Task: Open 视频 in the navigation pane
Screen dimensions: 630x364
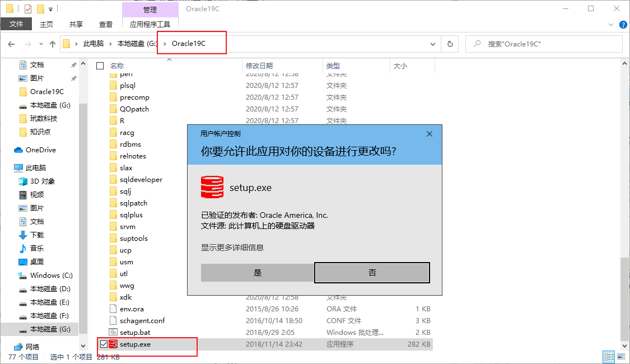Action: pyautogui.click(x=37, y=195)
